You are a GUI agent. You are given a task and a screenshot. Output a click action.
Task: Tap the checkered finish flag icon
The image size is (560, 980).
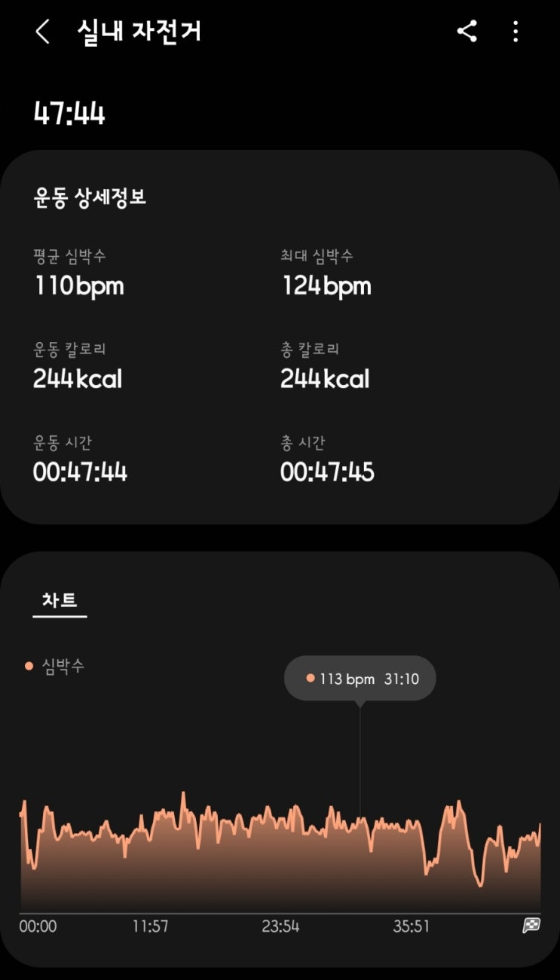tap(531, 926)
